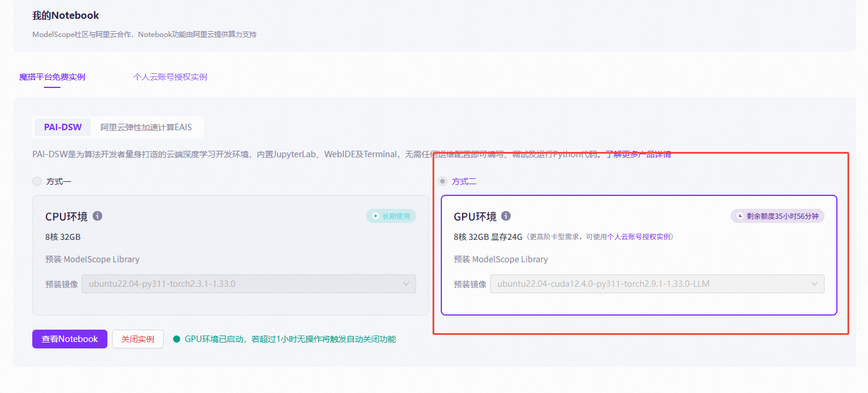Click the 查看Notebook button
The image size is (868, 393).
click(70, 339)
